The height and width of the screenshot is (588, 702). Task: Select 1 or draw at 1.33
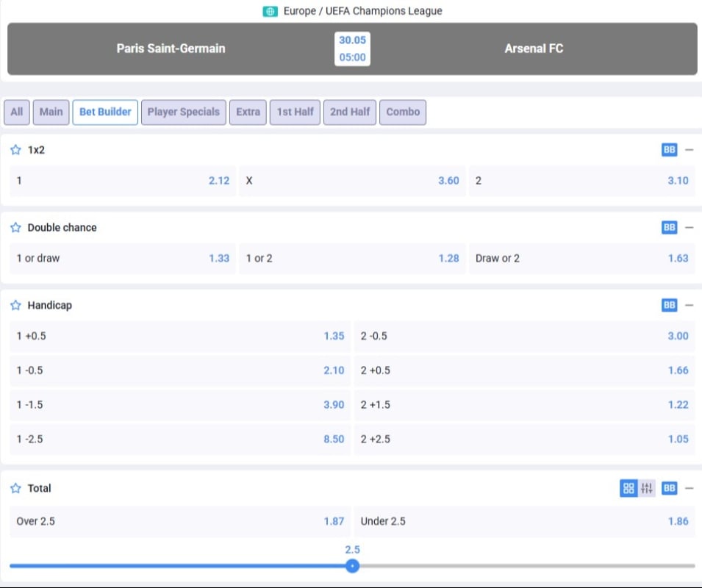123,258
